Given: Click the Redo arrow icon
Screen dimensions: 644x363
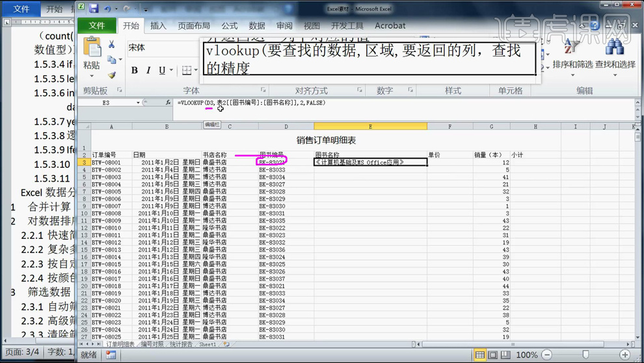Looking at the screenshot, I should [x=126, y=8].
